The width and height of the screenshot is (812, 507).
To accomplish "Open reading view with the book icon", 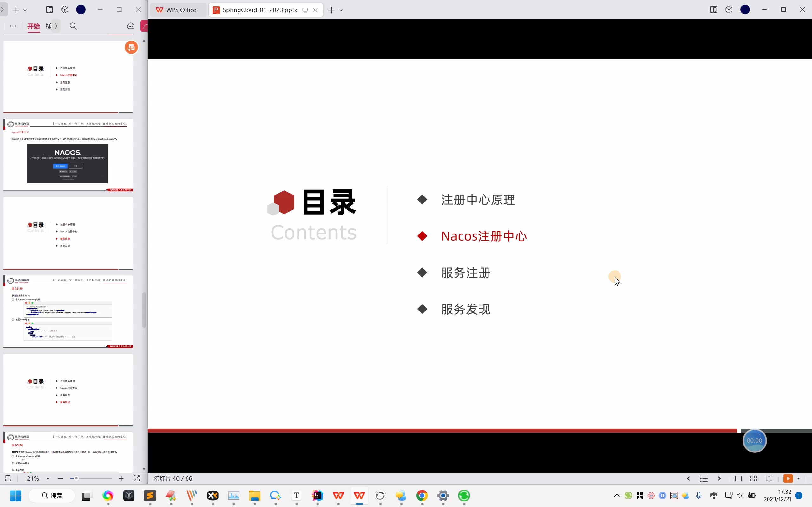I will (x=769, y=478).
